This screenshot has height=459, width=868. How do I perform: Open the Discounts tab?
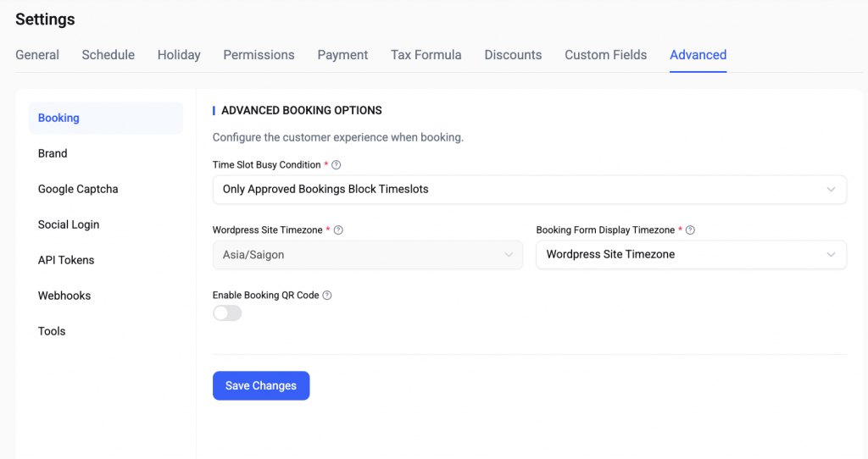click(x=513, y=55)
